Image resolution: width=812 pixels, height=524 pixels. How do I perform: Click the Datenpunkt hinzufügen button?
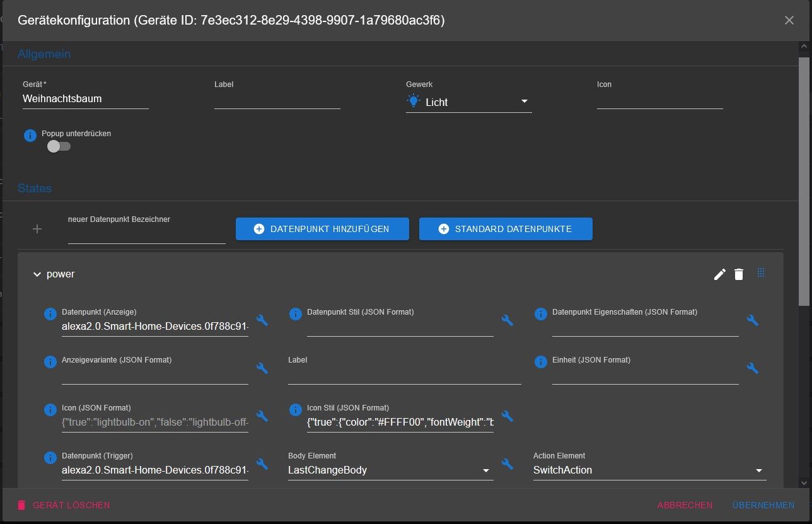322,229
